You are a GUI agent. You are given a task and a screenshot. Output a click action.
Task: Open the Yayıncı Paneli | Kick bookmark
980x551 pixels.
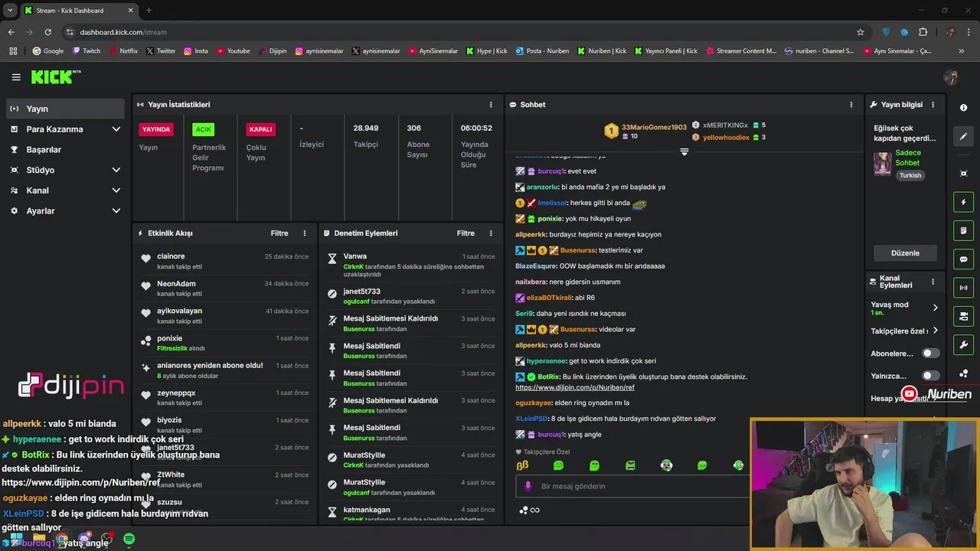[x=666, y=51]
